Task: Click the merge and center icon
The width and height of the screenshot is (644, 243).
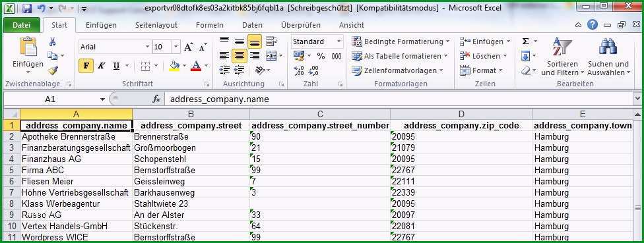Action: (x=271, y=55)
